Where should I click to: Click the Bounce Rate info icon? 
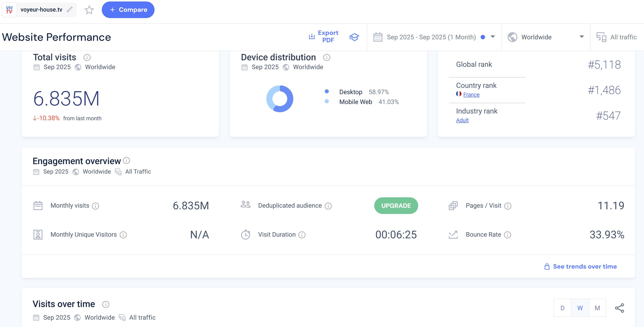507,235
